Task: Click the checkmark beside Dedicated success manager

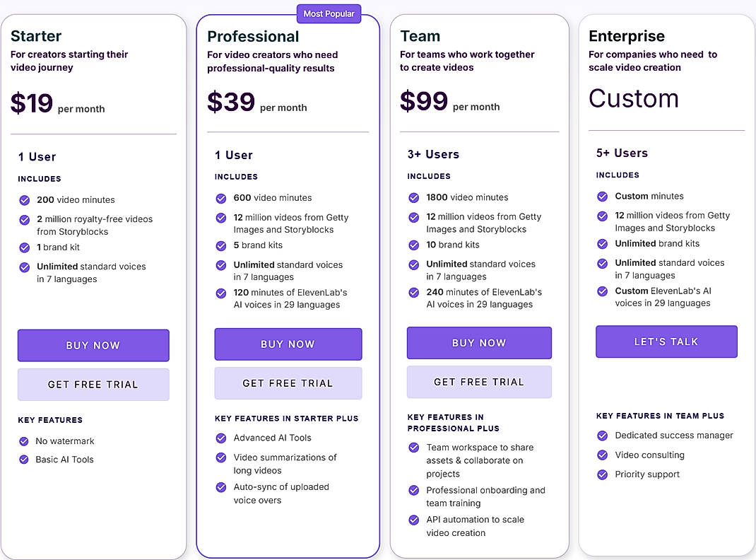Action: 603,436
